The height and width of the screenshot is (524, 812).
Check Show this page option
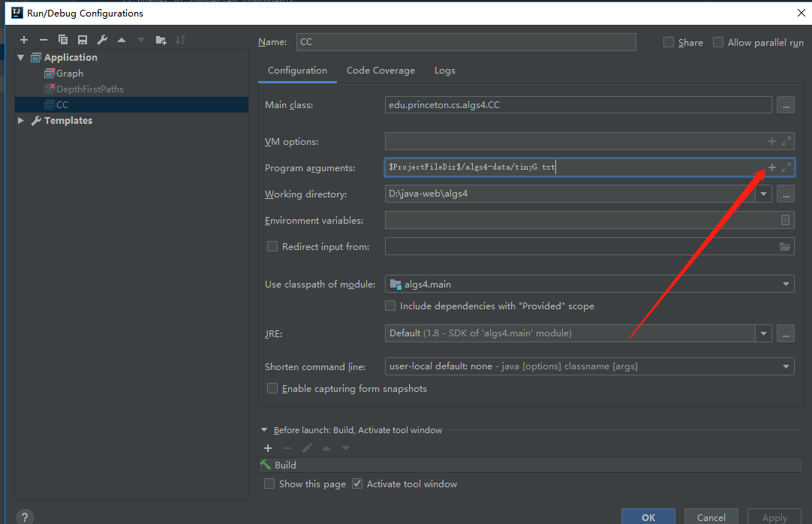(269, 483)
